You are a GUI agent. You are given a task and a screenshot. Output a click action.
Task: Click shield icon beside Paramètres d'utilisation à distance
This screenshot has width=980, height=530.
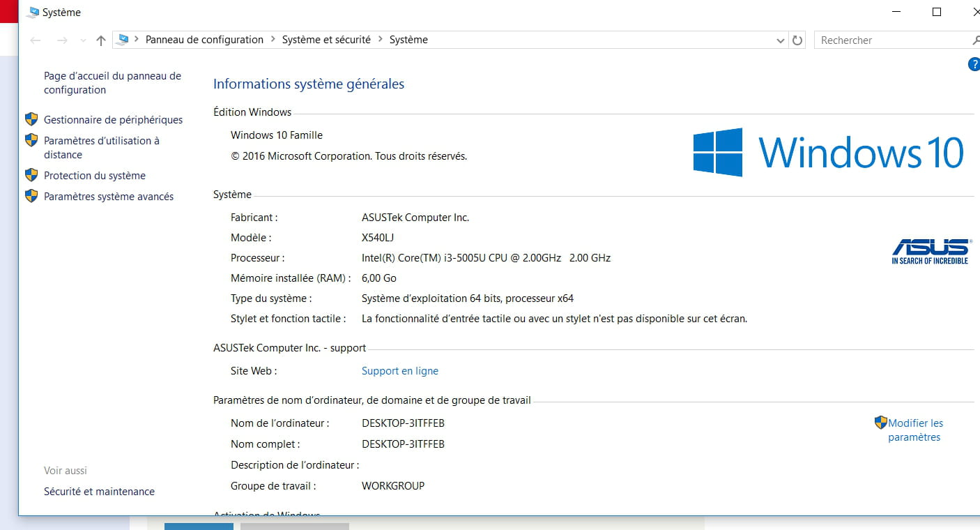coord(31,140)
